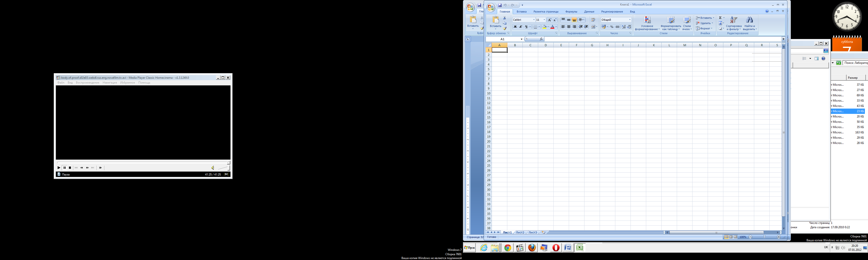This screenshot has width=868, height=260.
Task: Open the Данные ribbon tab
Action: click(x=589, y=12)
